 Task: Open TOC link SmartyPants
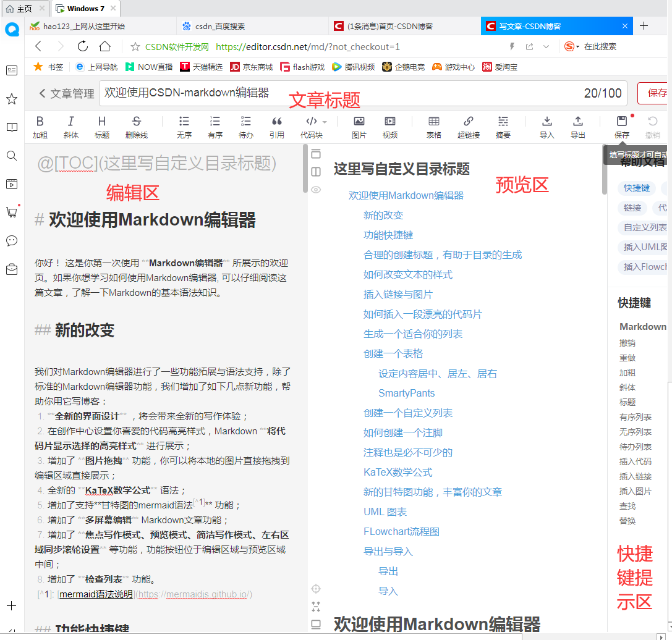pos(406,393)
